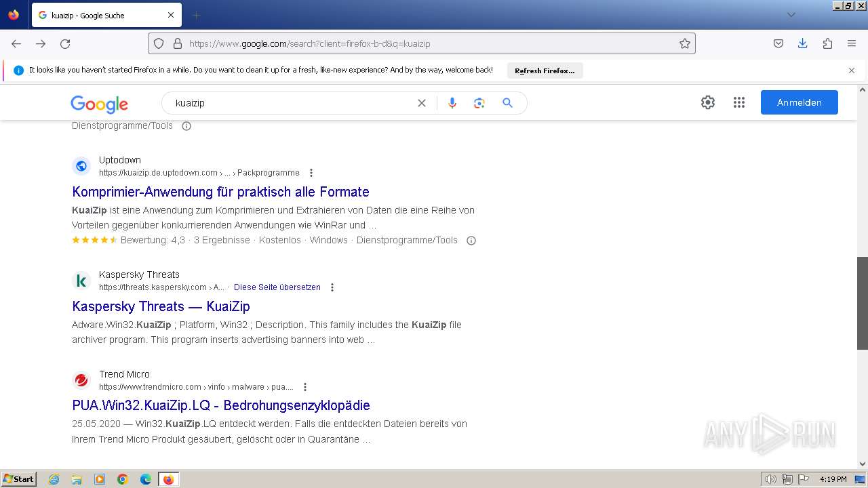This screenshot has width=868, height=488.
Task: Launch Microsoft Edge from taskbar
Action: click(x=146, y=479)
